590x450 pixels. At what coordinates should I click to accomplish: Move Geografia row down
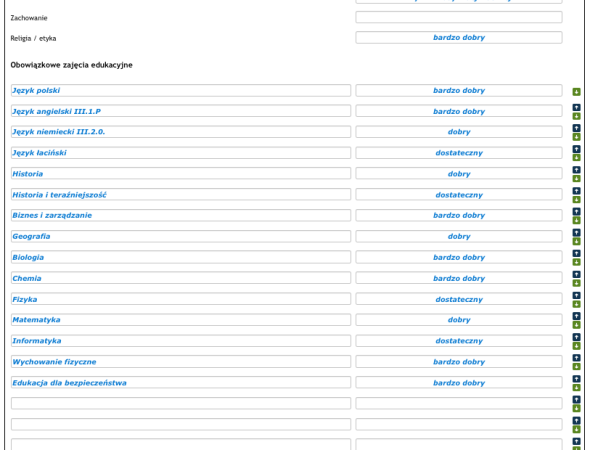pos(576,242)
